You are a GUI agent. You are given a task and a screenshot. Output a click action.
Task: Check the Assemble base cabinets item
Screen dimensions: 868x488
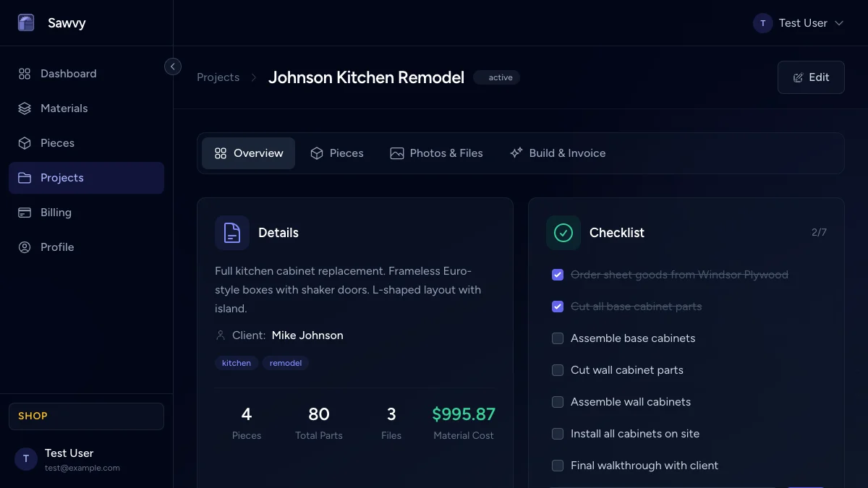click(x=558, y=338)
